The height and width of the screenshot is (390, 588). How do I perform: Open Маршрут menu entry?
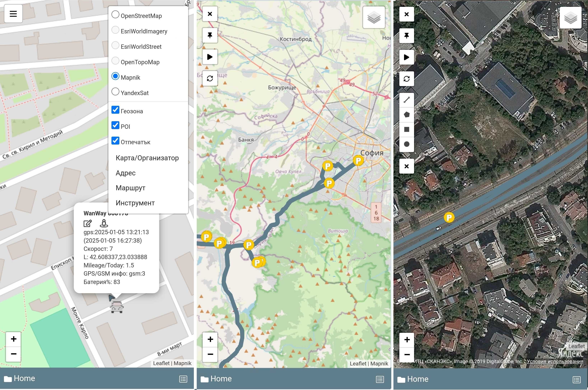(x=130, y=188)
